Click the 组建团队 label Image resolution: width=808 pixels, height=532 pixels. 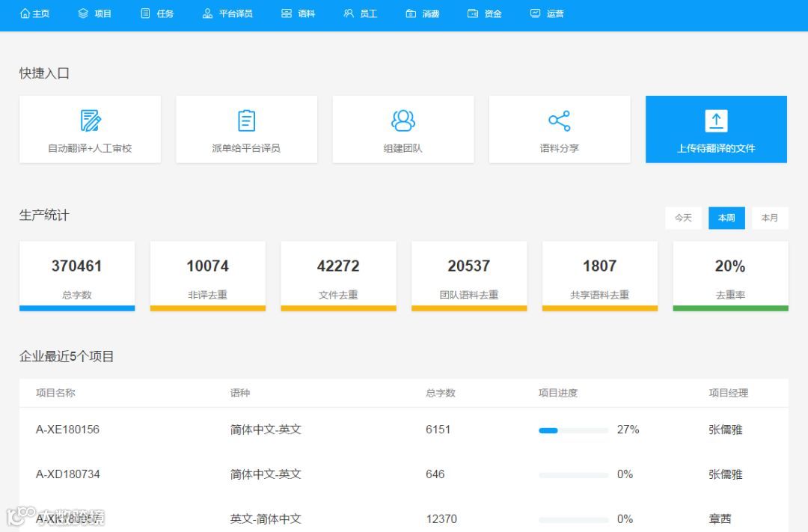[403, 148]
